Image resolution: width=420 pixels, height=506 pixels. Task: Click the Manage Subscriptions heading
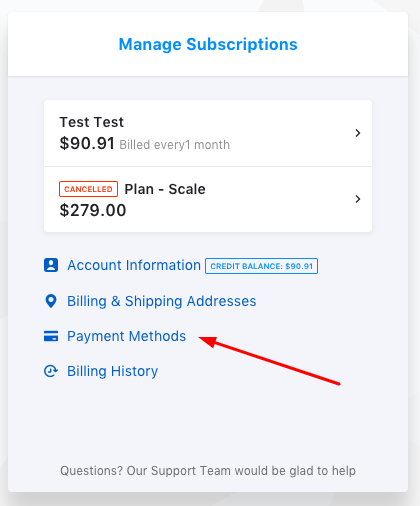pos(208,44)
